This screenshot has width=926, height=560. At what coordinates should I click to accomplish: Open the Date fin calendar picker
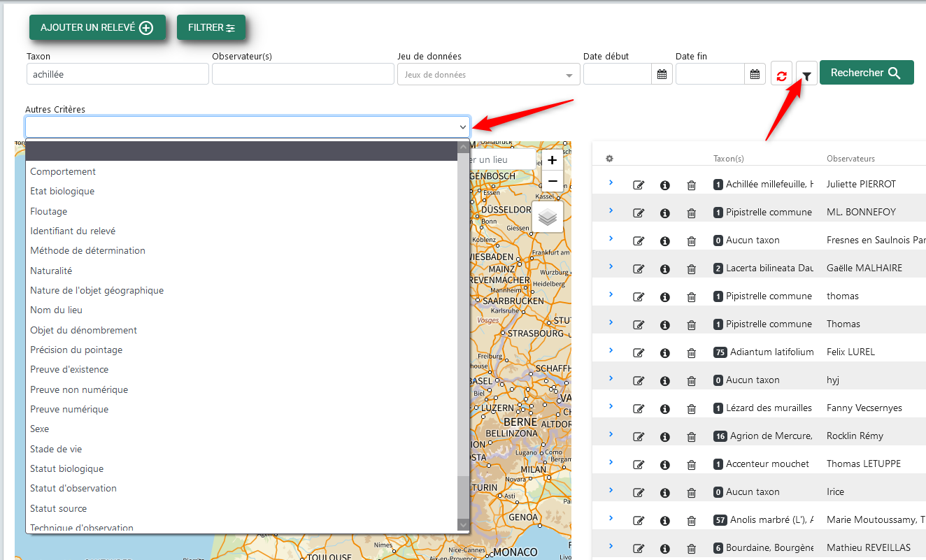(x=755, y=74)
